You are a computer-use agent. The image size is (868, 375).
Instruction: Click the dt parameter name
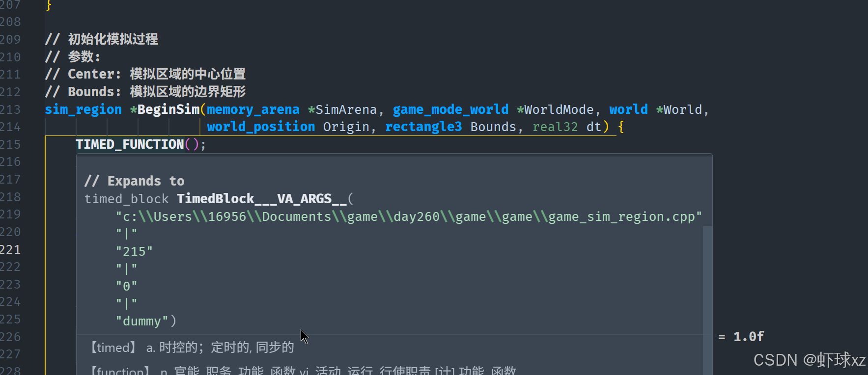click(593, 127)
